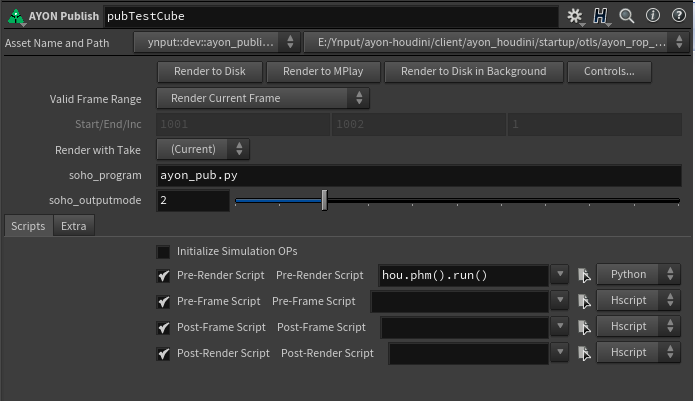Uncheck the Pre-Render Script checkbox
Image resolution: width=695 pixels, height=401 pixels.
tap(164, 275)
